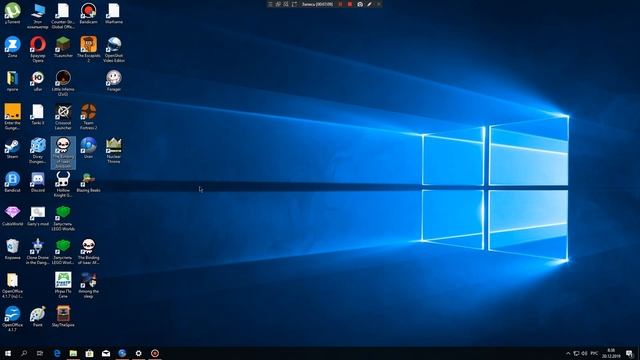Select the Garry's mod shortcut

pyautogui.click(x=38, y=216)
